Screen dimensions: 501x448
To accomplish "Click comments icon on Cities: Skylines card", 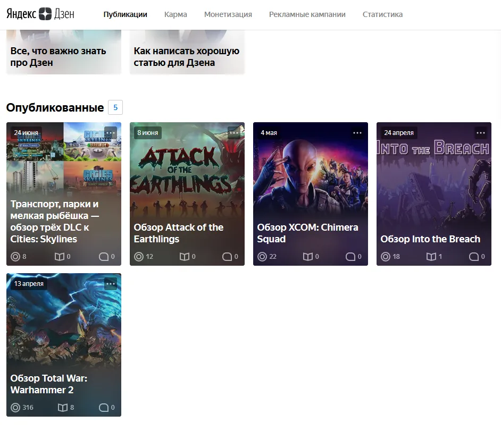I will coord(104,257).
